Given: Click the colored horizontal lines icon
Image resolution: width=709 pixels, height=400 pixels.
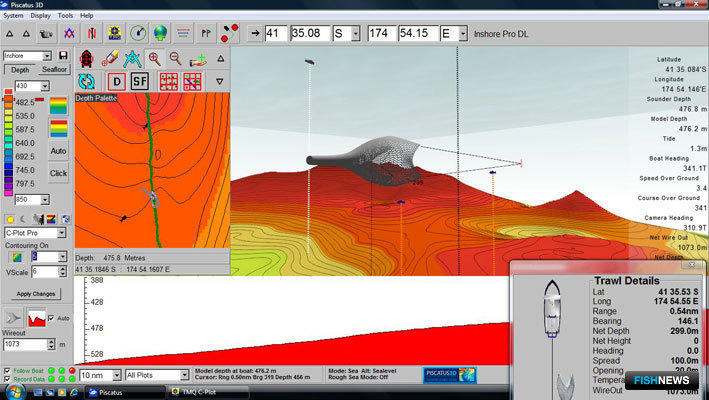Looking at the screenshot, I should pos(183,34).
